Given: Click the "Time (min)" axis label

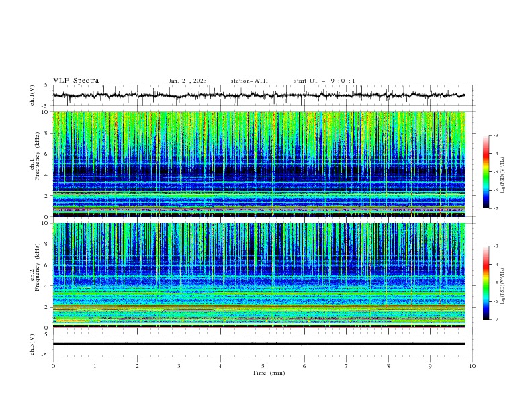Looking at the screenshot, I should 269,373.
